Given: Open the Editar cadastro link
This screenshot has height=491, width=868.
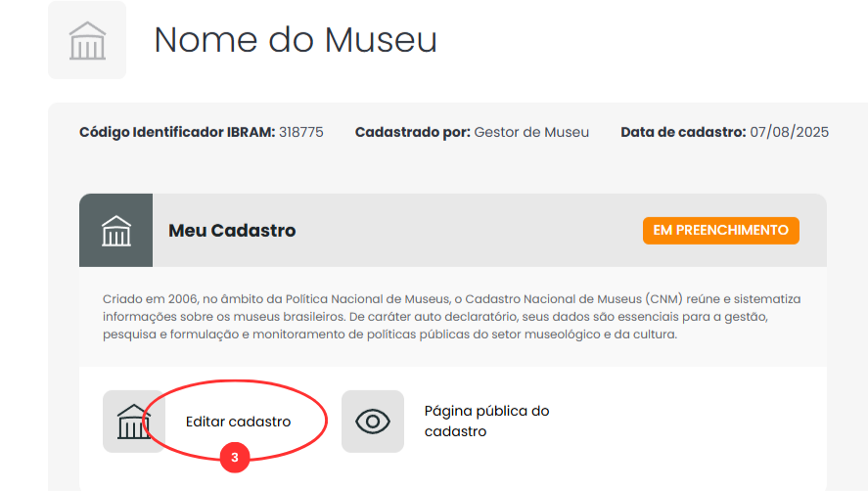Looking at the screenshot, I should [238, 422].
